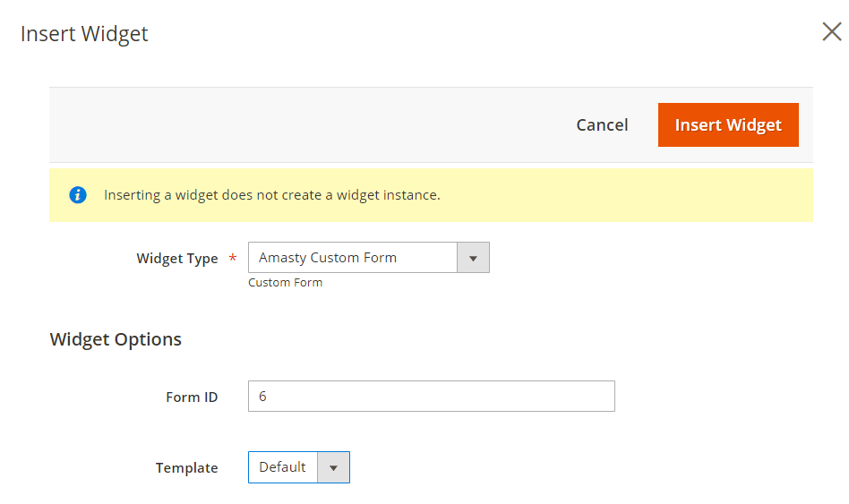The height and width of the screenshot is (504, 849).
Task: Click the Widget Type field label
Action: point(176,259)
